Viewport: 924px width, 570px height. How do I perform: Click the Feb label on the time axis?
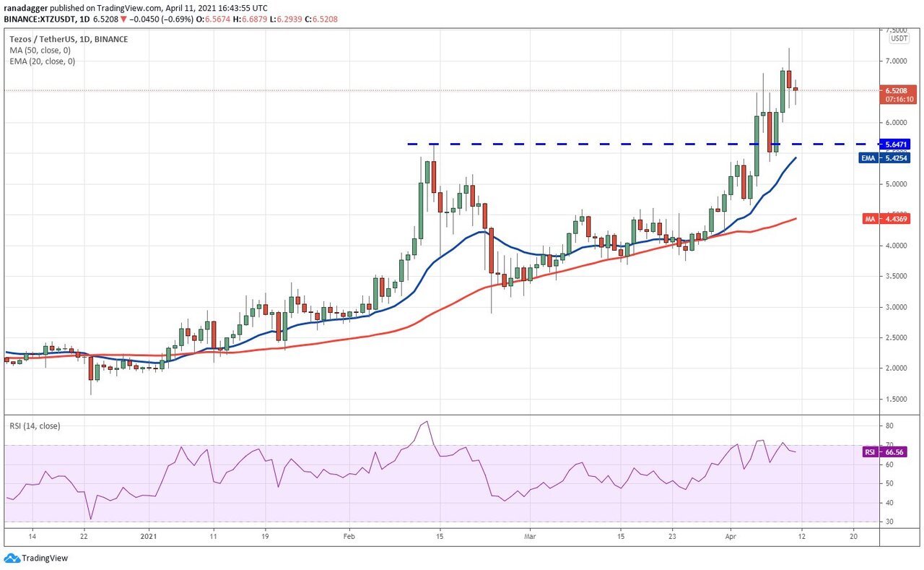click(349, 537)
